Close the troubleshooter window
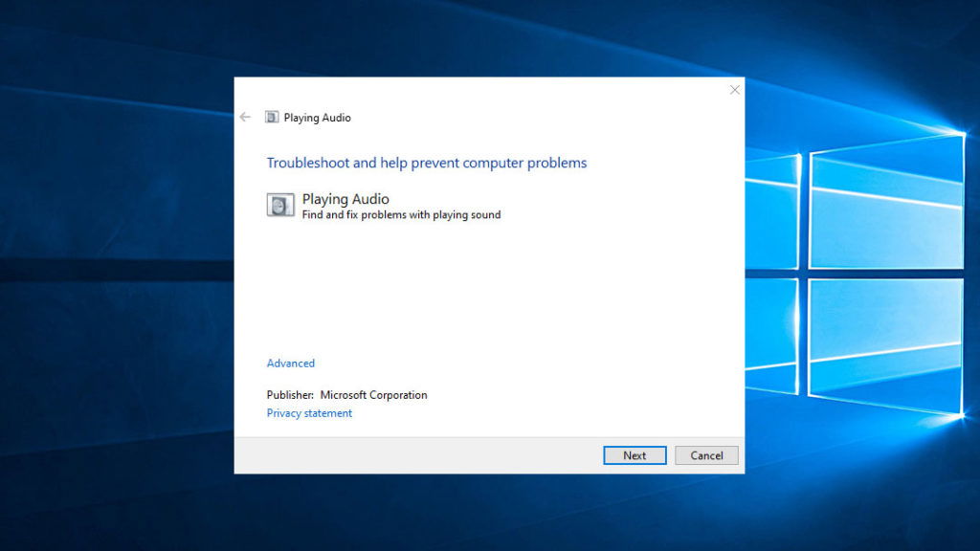Viewport: 980px width, 551px height. coord(734,89)
